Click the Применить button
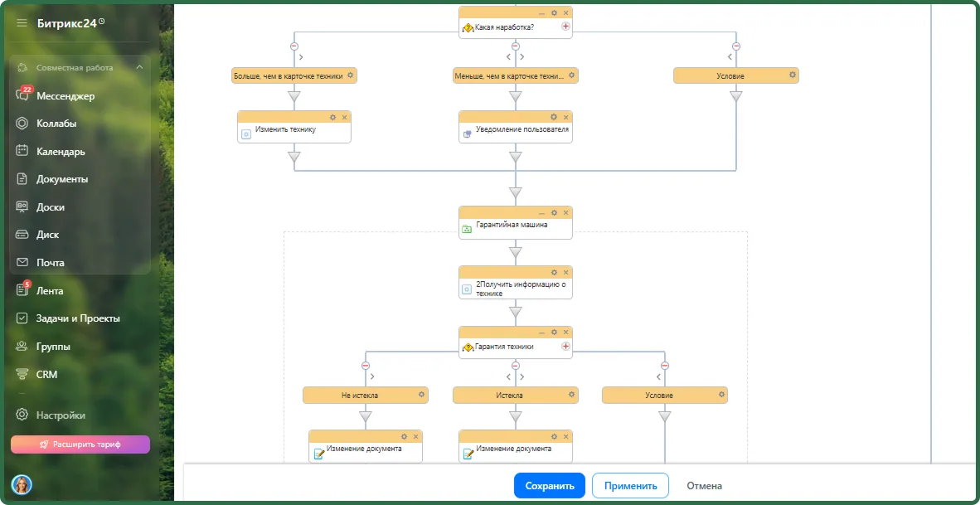Image resolution: width=980 pixels, height=505 pixels. (631, 486)
